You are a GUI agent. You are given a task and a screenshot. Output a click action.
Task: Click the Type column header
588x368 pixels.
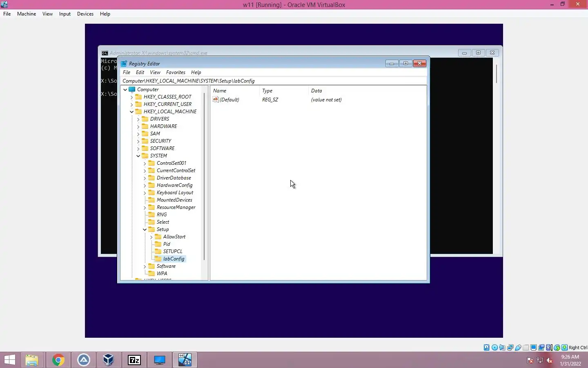[x=284, y=91]
